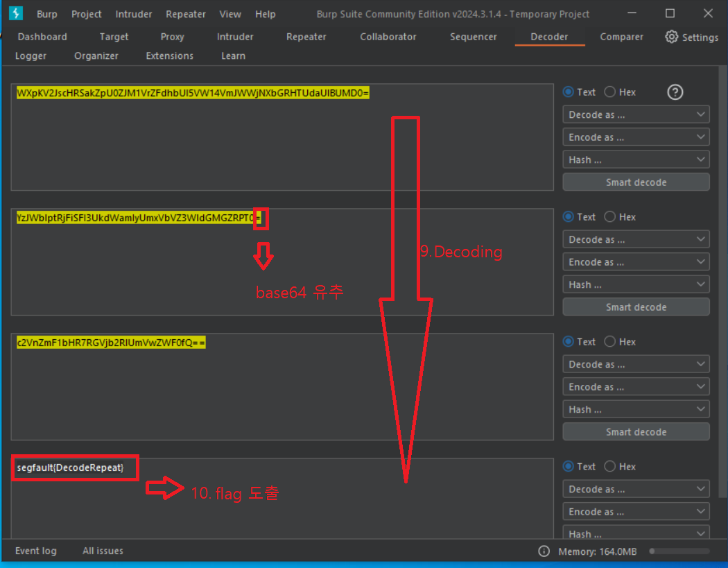Click Smart decode in the first panel
This screenshot has width=728, height=568.
(x=636, y=182)
